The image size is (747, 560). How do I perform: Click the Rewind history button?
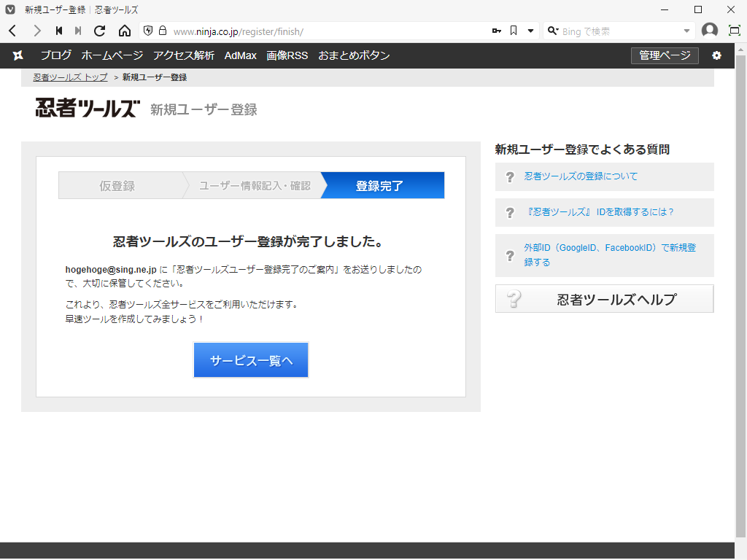coord(59,31)
